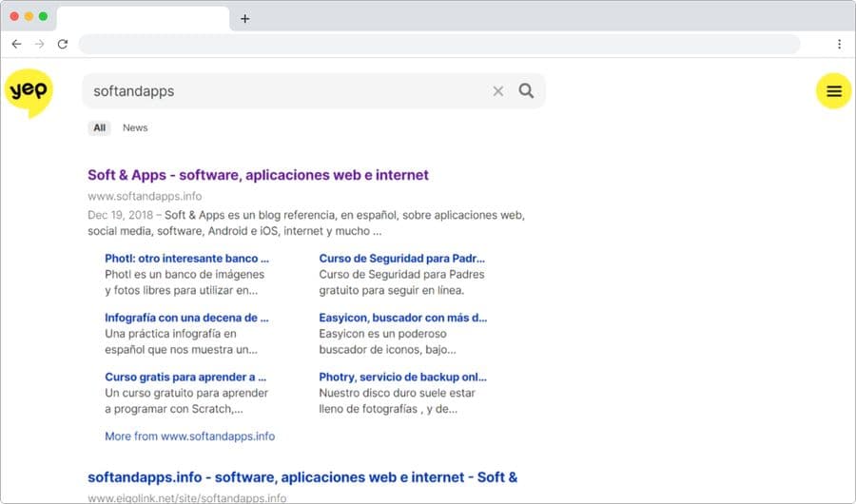This screenshot has height=504, width=856.
Task: Click the 'Dec 19, 2018' date text
Action: [120, 215]
